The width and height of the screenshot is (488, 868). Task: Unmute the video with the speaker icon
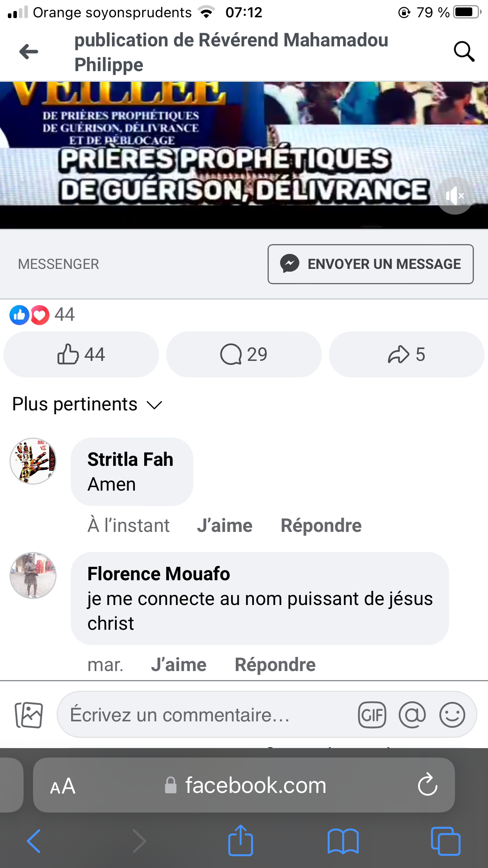pos(455,195)
